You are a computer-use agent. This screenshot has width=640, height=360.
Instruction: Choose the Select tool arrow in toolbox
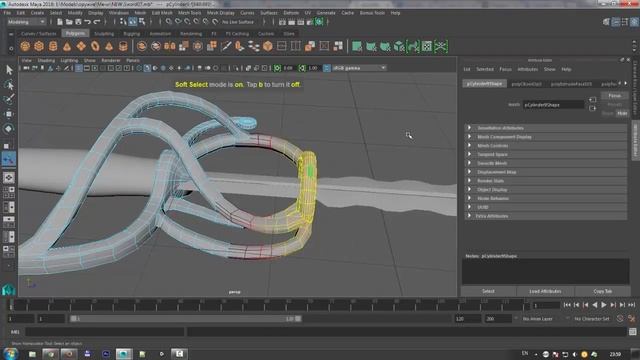coord(9,70)
